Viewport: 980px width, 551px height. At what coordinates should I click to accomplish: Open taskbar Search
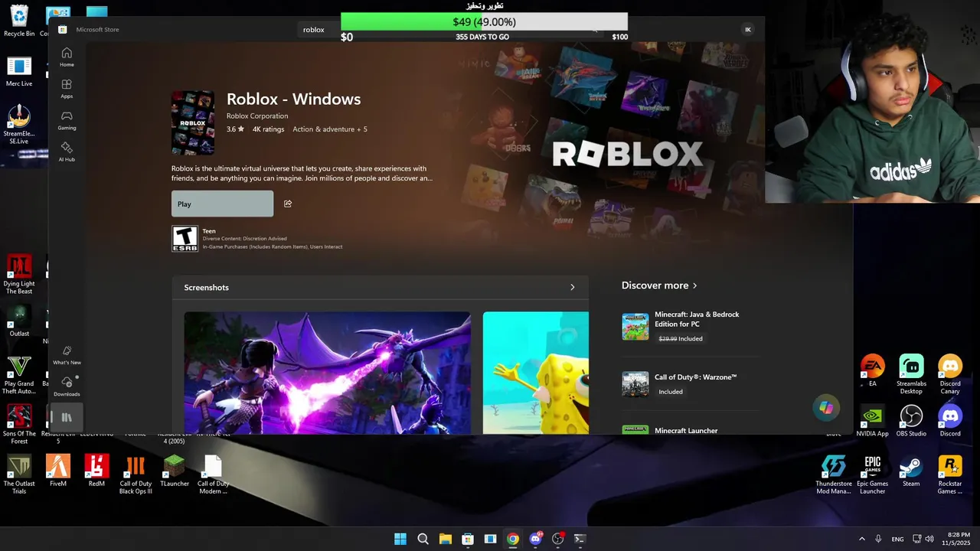423,539
